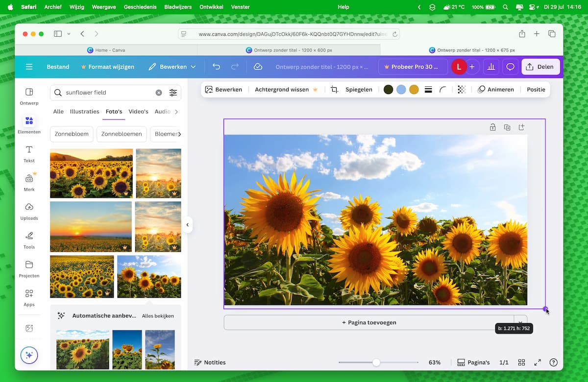Click the undo arrow in header
This screenshot has width=588, height=382.
point(216,67)
